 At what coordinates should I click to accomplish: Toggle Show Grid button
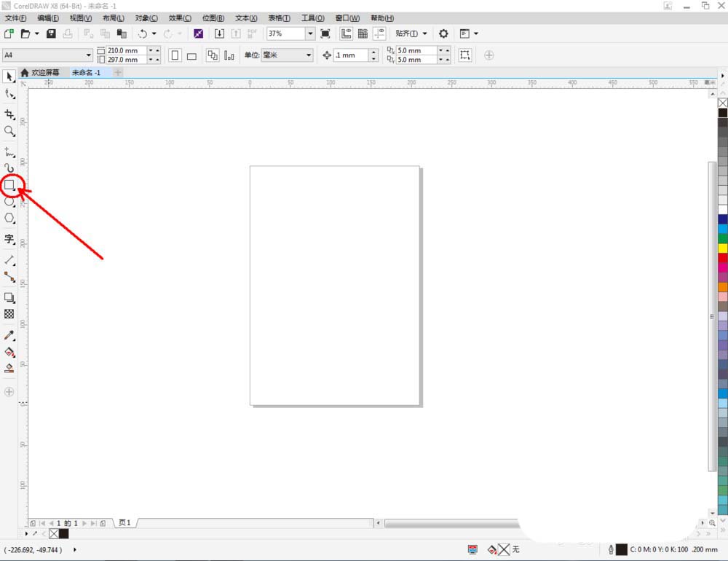363,34
